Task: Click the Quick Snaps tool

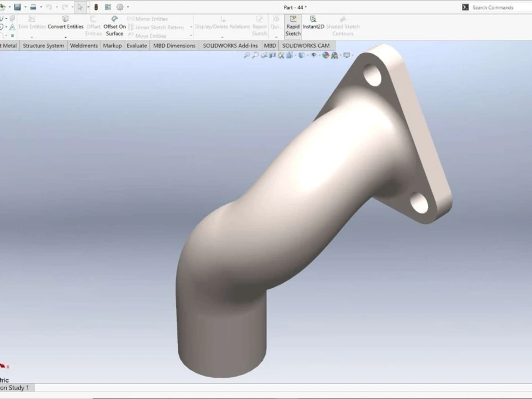Action: point(276,23)
